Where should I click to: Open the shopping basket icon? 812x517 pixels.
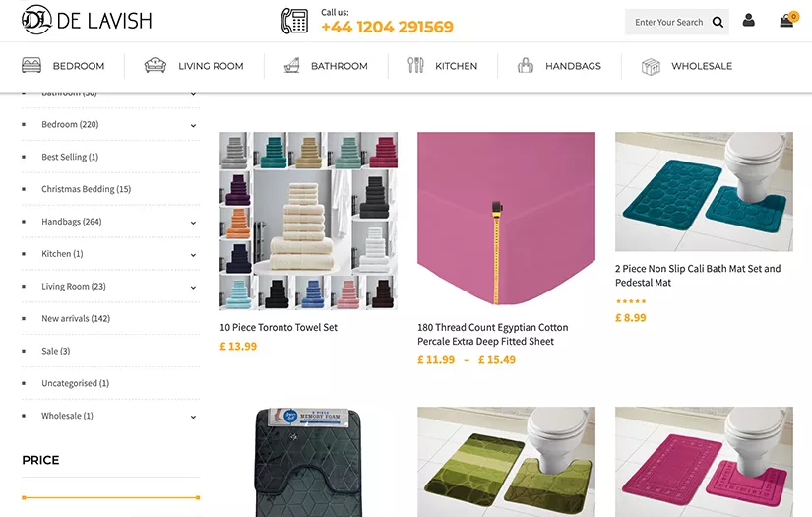click(x=785, y=21)
